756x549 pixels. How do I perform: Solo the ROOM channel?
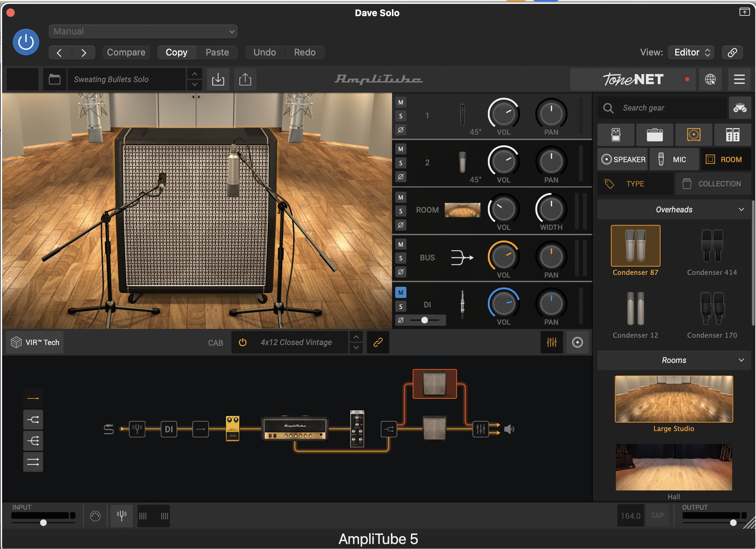[x=400, y=211]
